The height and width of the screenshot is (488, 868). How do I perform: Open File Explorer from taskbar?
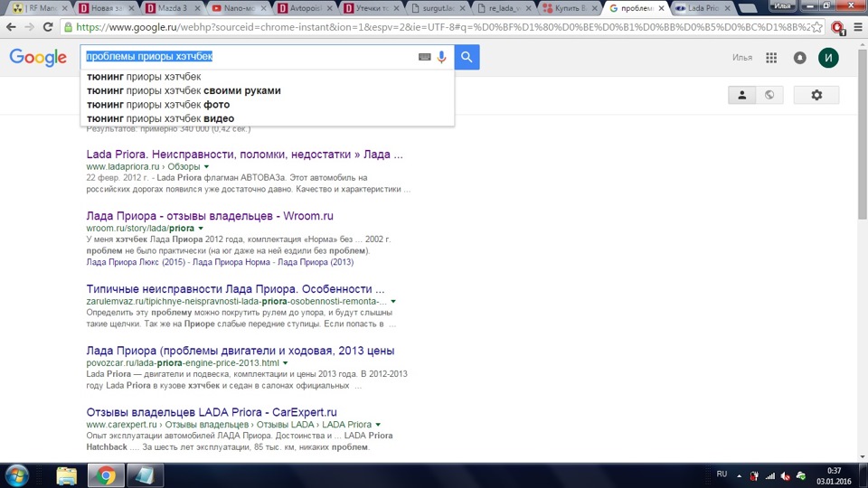click(66, 475)
